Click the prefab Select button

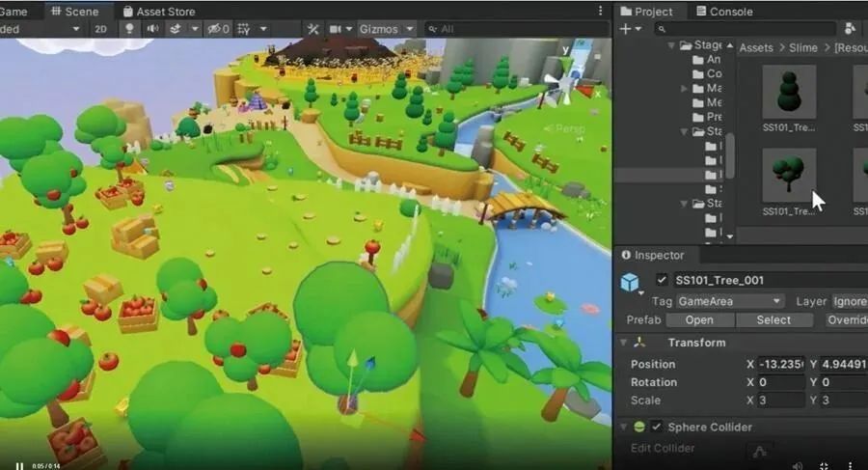point(773,320)
